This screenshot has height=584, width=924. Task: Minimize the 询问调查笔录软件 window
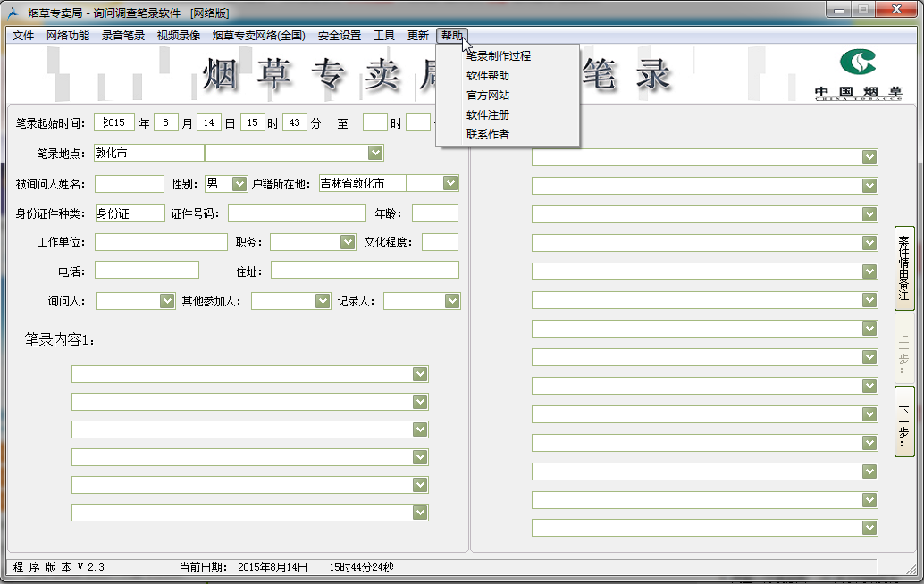839,10
